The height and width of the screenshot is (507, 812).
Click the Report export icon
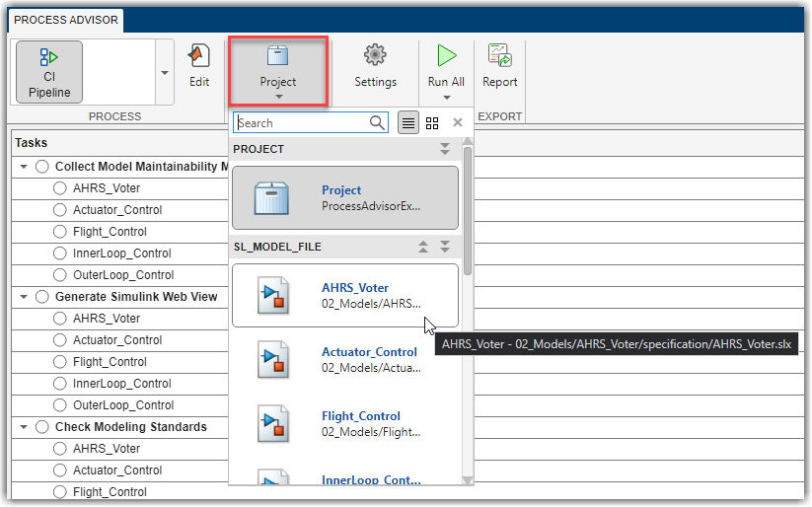coord(499,65)
